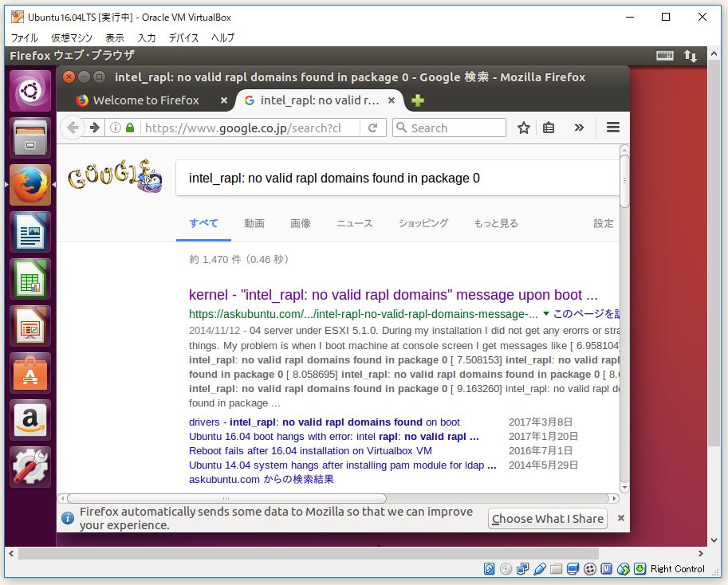
Task: Open a new tab with the plus button
Action: (x=417, y=100)
